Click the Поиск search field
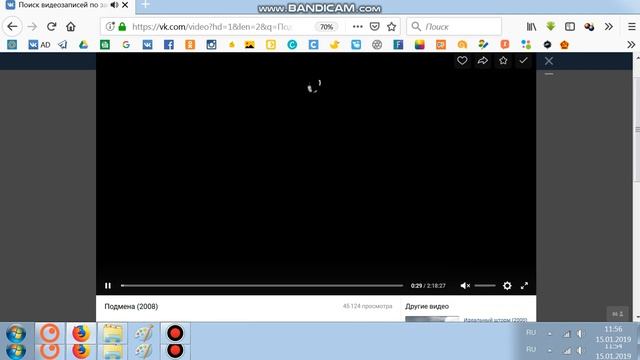640x360 pixels. [454, 27]
